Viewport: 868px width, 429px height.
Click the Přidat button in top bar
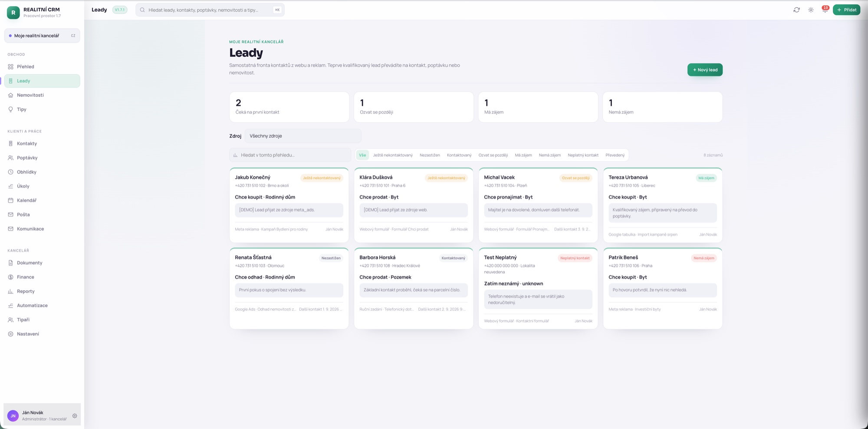(x=846, y=10)
